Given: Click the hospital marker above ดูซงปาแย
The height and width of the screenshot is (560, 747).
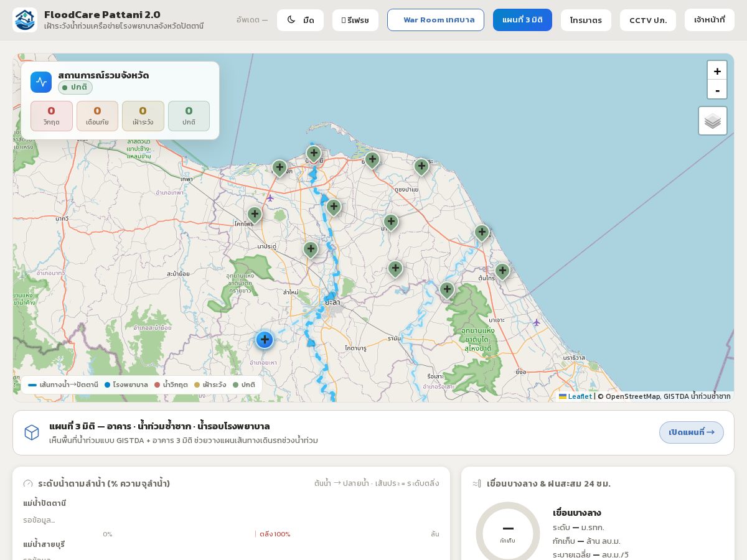Looking at the screenshot, I should [421, 167].
